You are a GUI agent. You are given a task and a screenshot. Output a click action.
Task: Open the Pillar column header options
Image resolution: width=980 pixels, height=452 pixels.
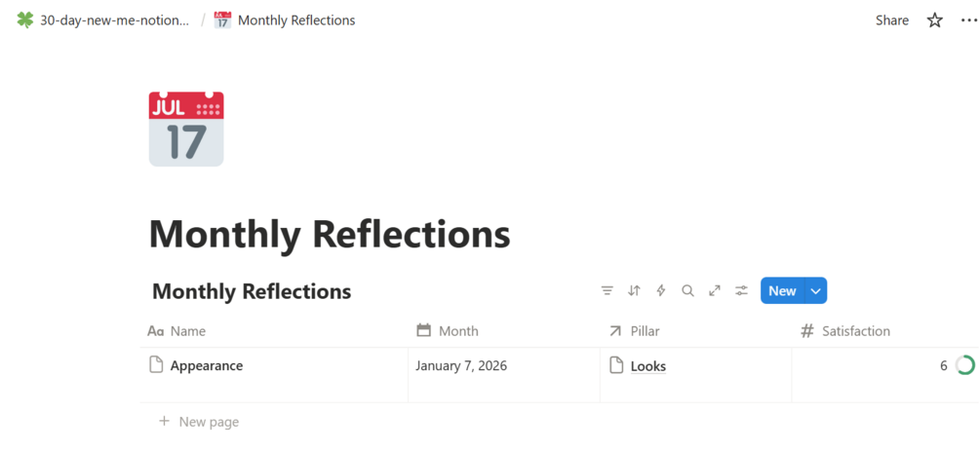pos(644,331)
